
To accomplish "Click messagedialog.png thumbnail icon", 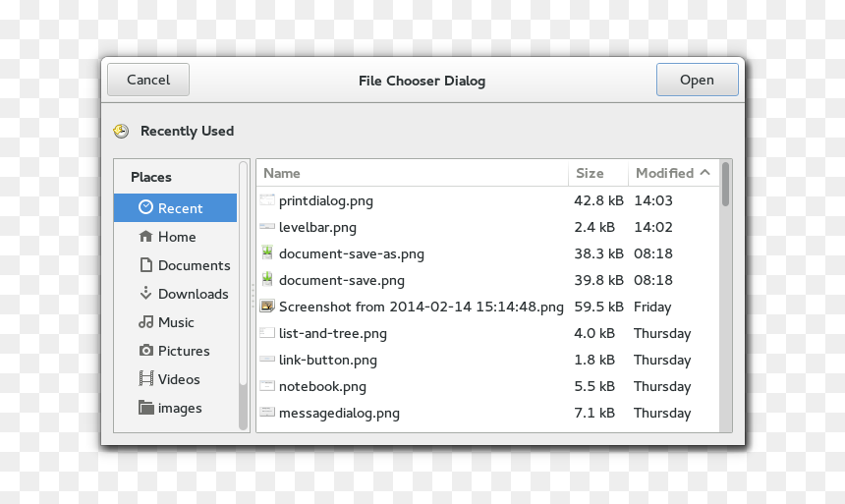I will point(267,413).
